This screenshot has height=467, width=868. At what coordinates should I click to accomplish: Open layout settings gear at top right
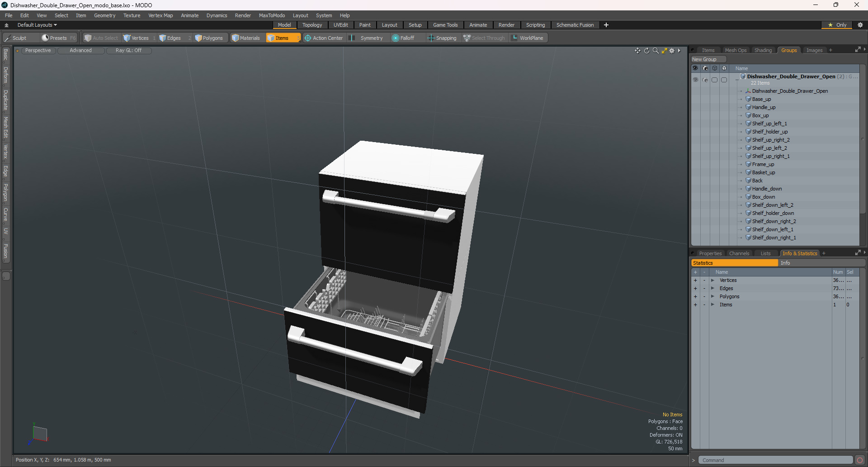[x=860, y=25]
